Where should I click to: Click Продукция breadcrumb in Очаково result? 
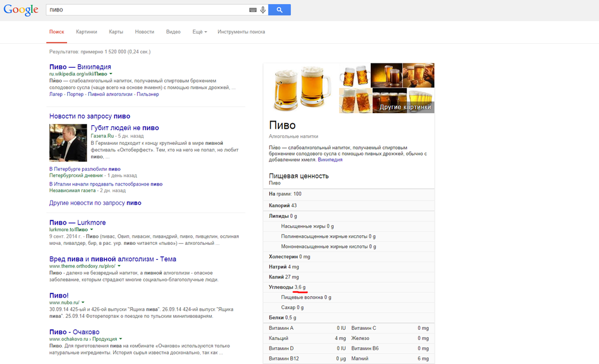105,339
